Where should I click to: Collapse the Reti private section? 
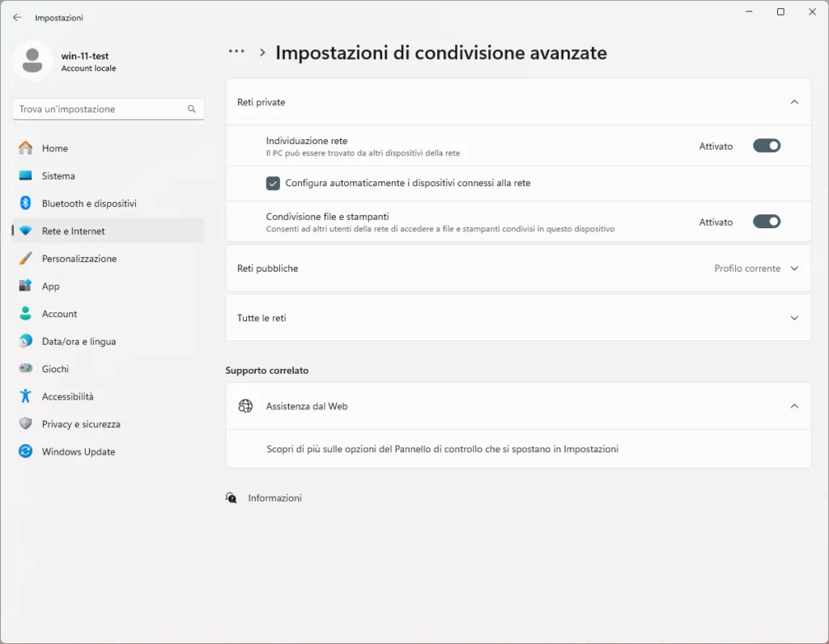tap(793, 102)
